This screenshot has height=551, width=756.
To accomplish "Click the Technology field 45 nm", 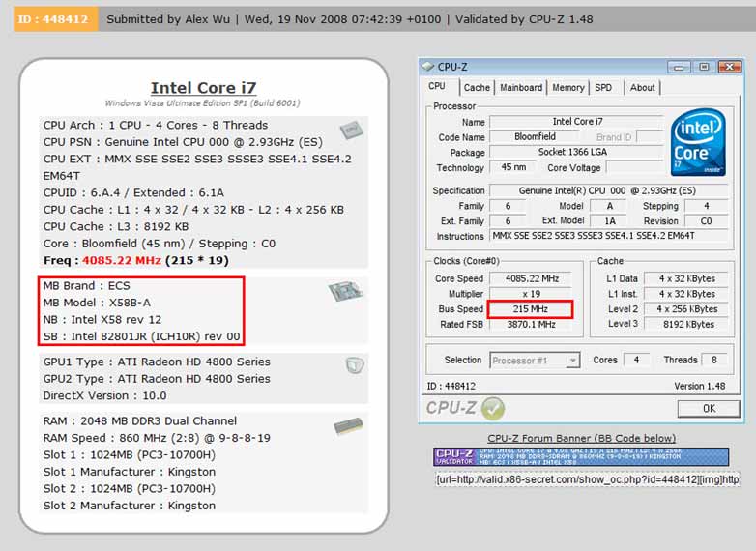I will [x=513, y=167].
